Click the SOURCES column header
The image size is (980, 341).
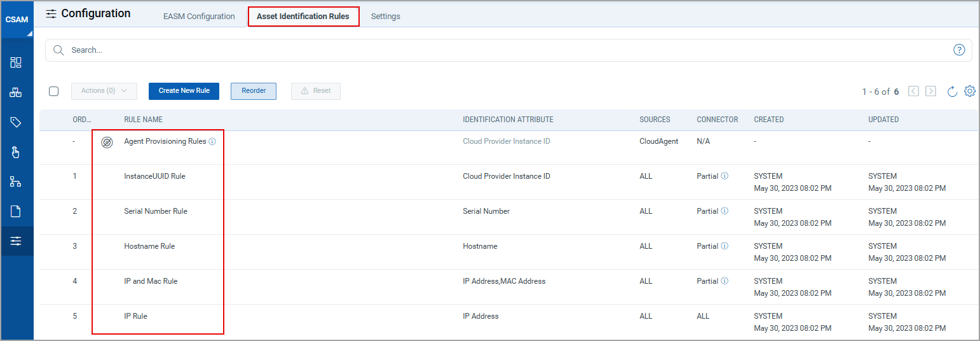tap(655, 120)
